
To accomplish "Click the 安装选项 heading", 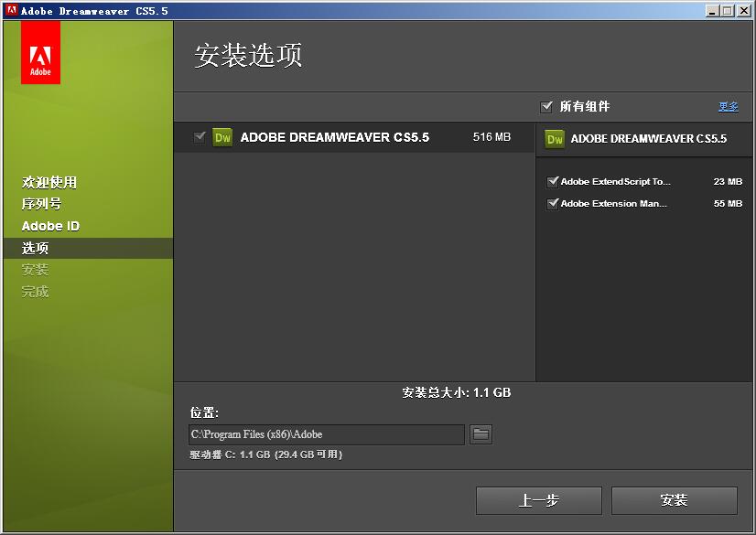I will (248, 55).
